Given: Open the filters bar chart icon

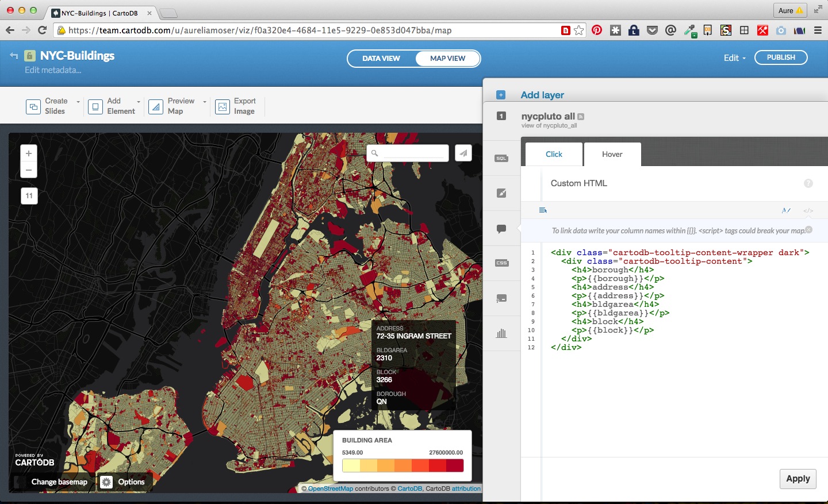Looking at the screenshot, I should pos(501,333).
